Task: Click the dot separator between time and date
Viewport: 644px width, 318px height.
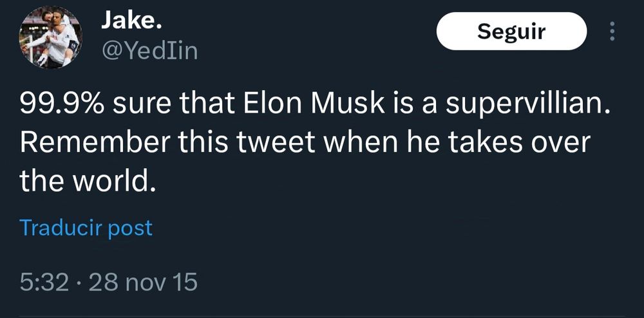Action: [79, 284]
